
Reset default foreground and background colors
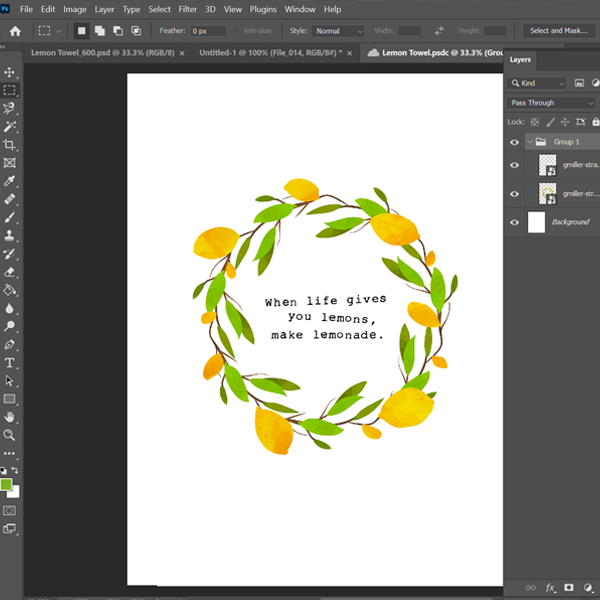tap(3, 470)
